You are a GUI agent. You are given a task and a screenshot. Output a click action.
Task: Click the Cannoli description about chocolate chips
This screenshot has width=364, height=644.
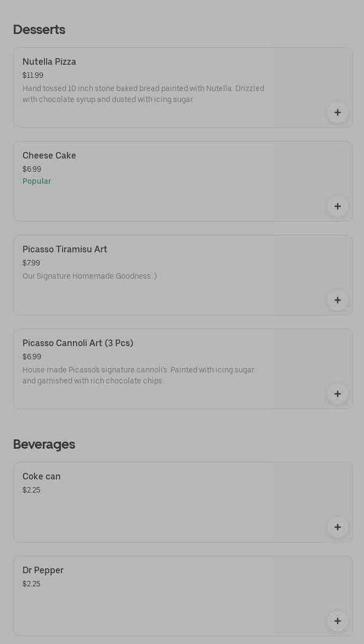[x=138, y=375]
